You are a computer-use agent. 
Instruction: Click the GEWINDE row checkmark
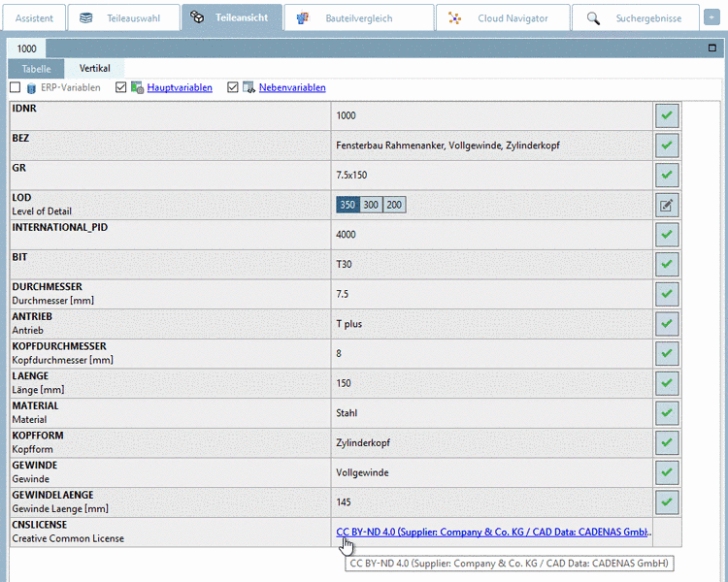click(667, 472)
